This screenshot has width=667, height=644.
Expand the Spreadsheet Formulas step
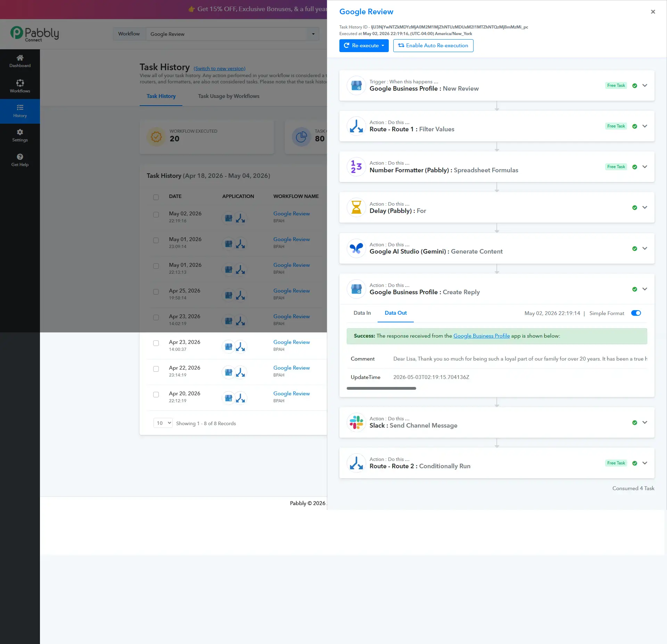[x=645, y=167]
